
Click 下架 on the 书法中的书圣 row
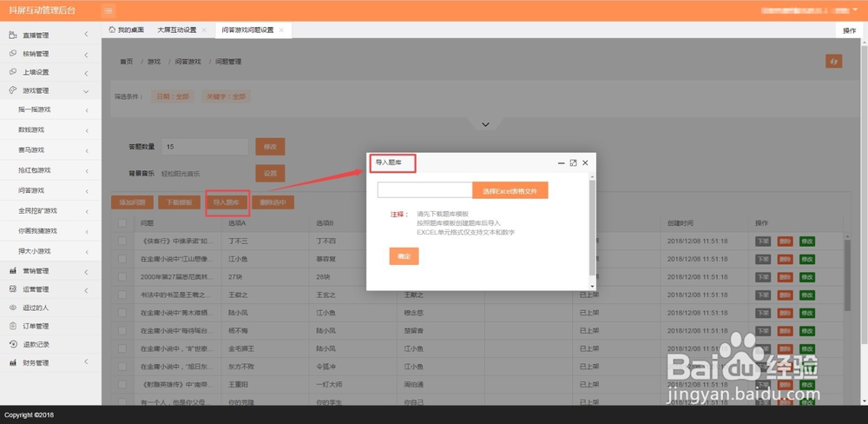coord(763,295)
